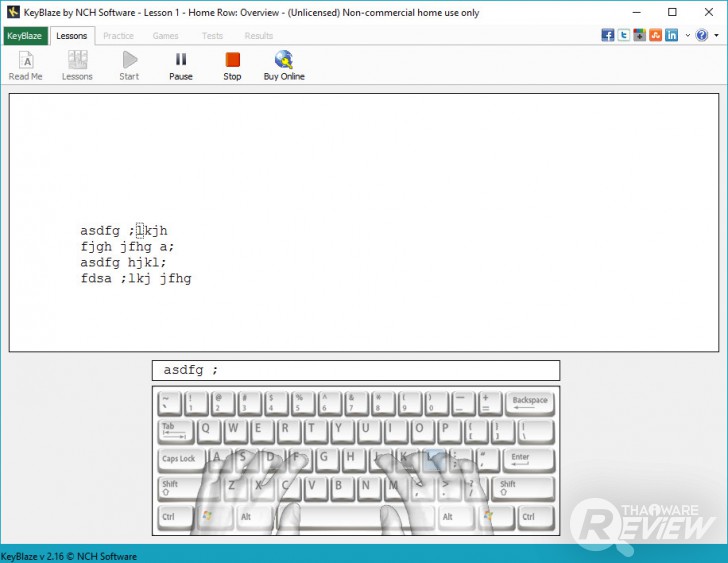Share via Google Plus icon
The image size is (728, 563).
tap(639, 35)
